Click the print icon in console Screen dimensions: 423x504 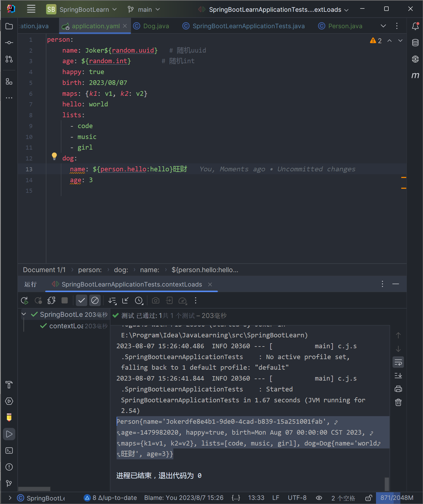[x=398, y=389]
